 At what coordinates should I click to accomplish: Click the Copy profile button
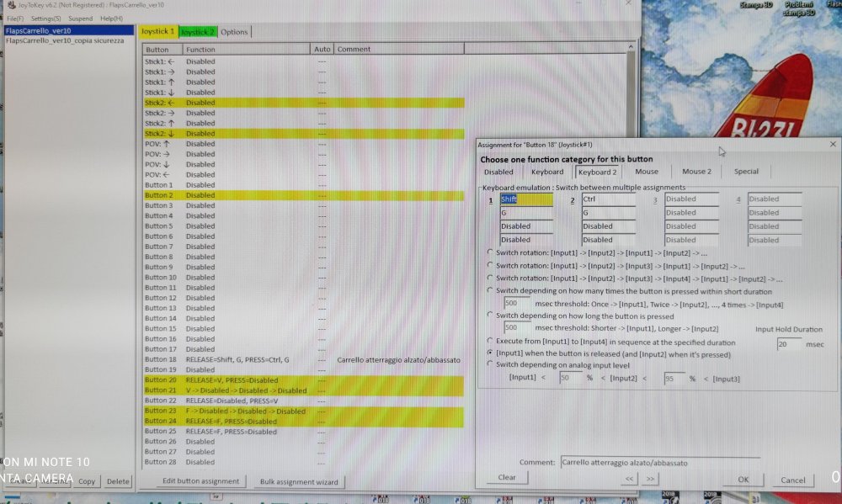(87, 481)
